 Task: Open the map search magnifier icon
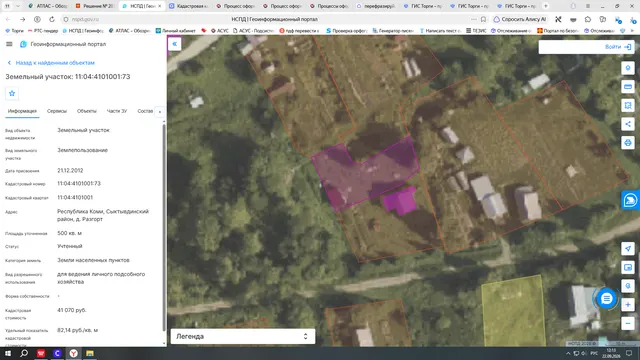coord(628,286)
